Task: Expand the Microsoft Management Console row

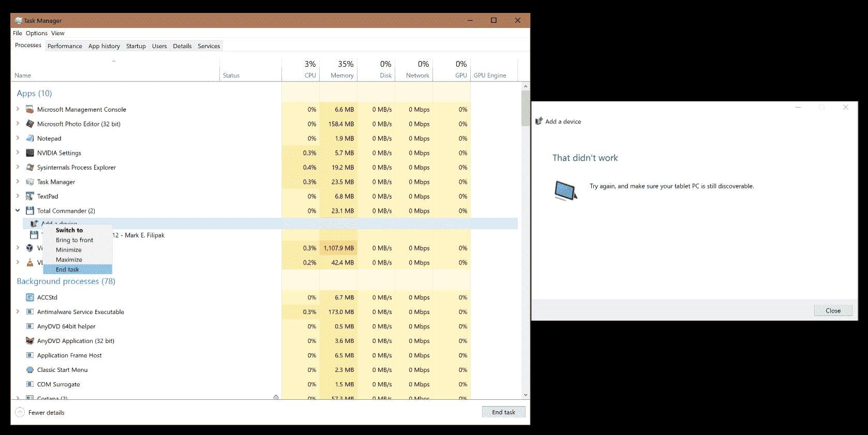Action: [18, 109]
